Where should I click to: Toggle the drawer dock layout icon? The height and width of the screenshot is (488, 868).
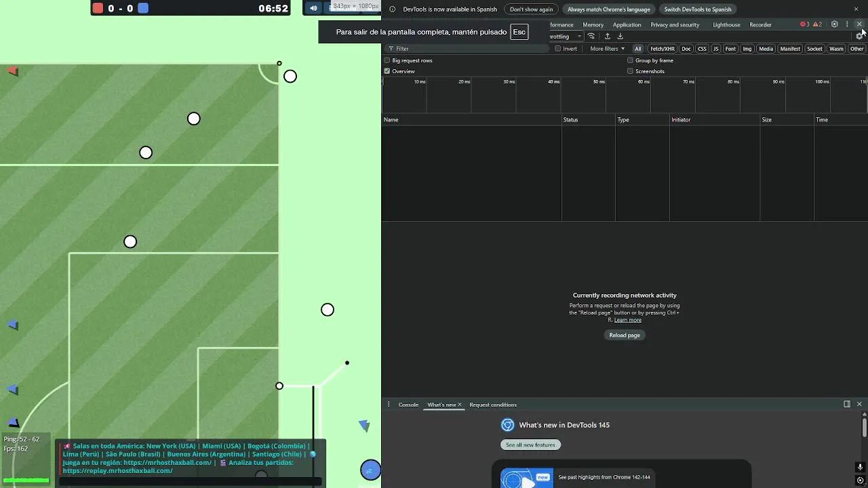coord(847,405)
